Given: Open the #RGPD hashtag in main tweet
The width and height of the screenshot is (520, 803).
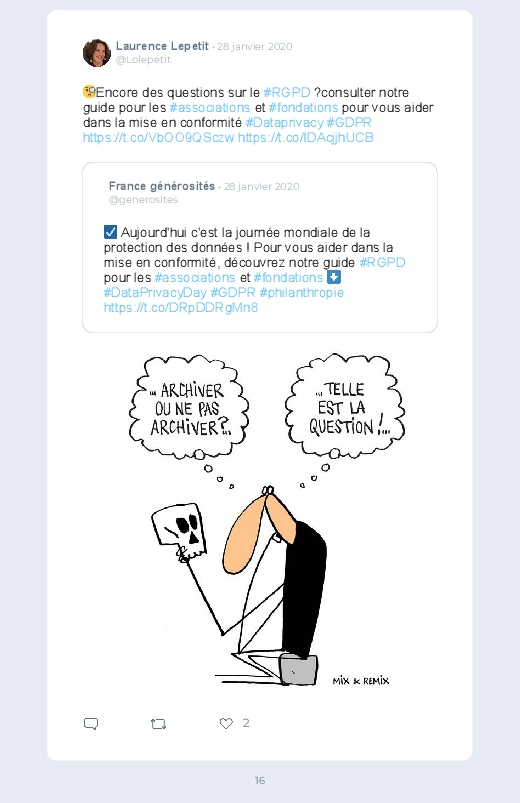Looking at the screenshot, I should pyautogui.click(x=287, y=93).
